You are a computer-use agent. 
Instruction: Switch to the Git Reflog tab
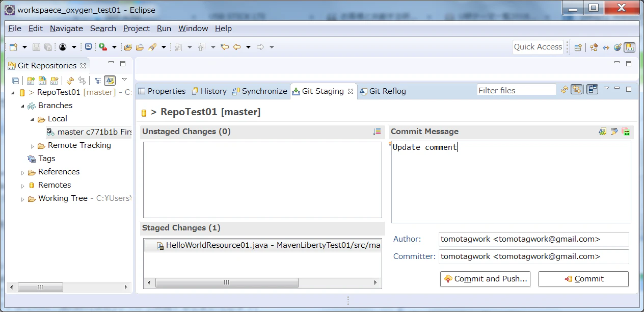coord(383,91)
